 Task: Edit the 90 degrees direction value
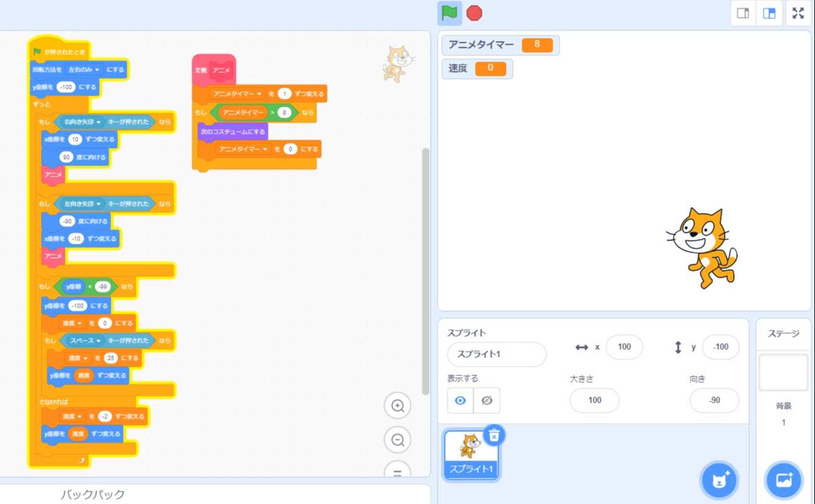[x=68, y=157]
